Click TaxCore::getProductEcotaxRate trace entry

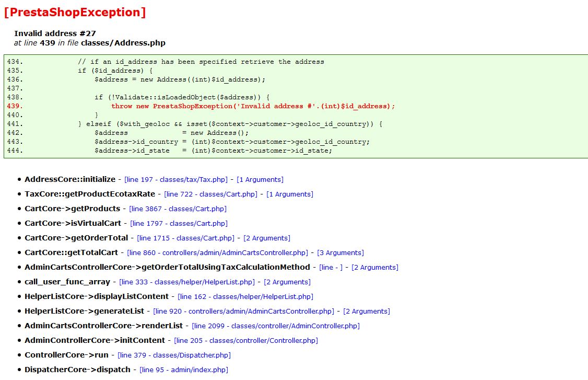pyautogui.click(x=90, y=194)
